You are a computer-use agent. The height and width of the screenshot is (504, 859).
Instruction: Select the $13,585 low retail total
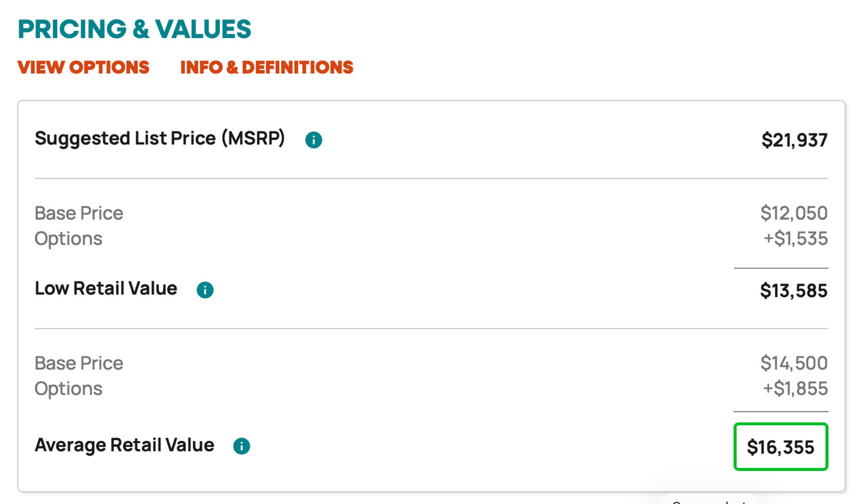click(793, 291)
